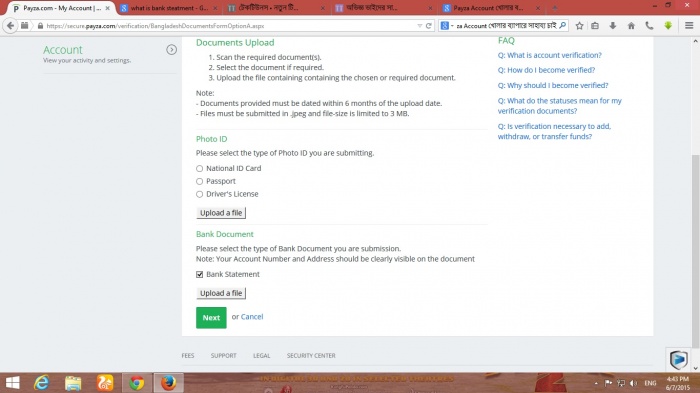Click the bookmark star icon
The width and height of the screenshot is (700, 393).
coord(579,26)
